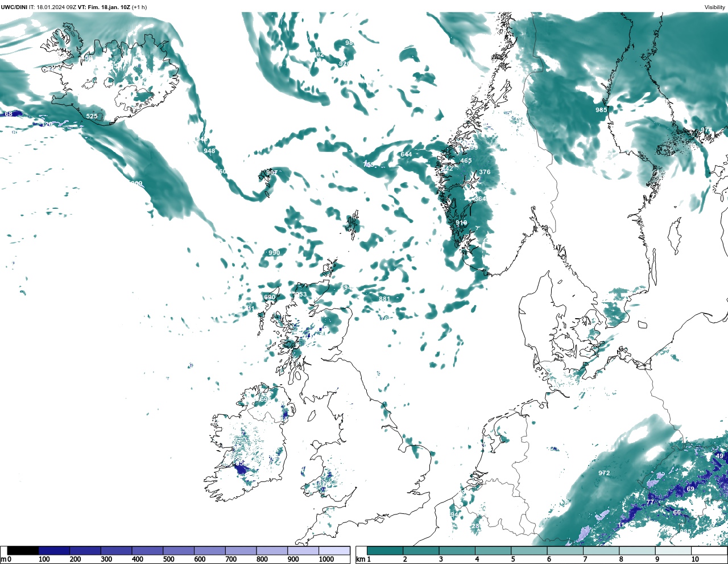Click the 700–800 m lavender legend swatch
The width and height of the screenshot is (728, 564).
tap(241, 550)
